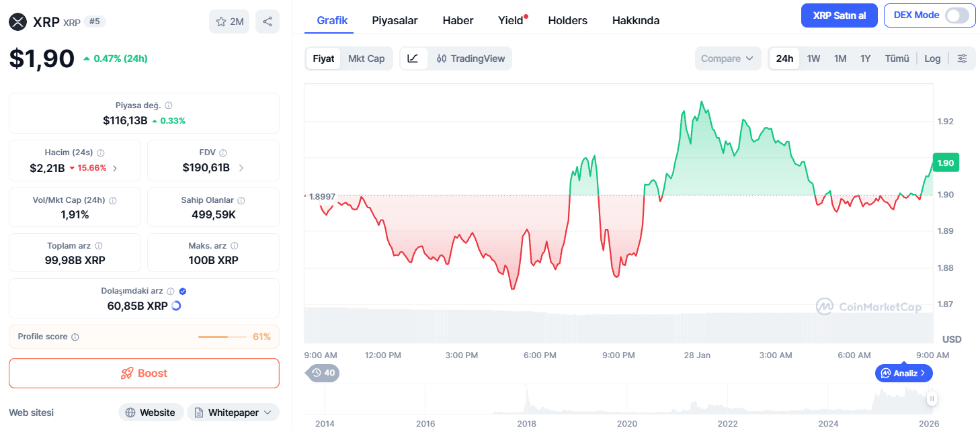Open the Haber tab

point(458,20)
